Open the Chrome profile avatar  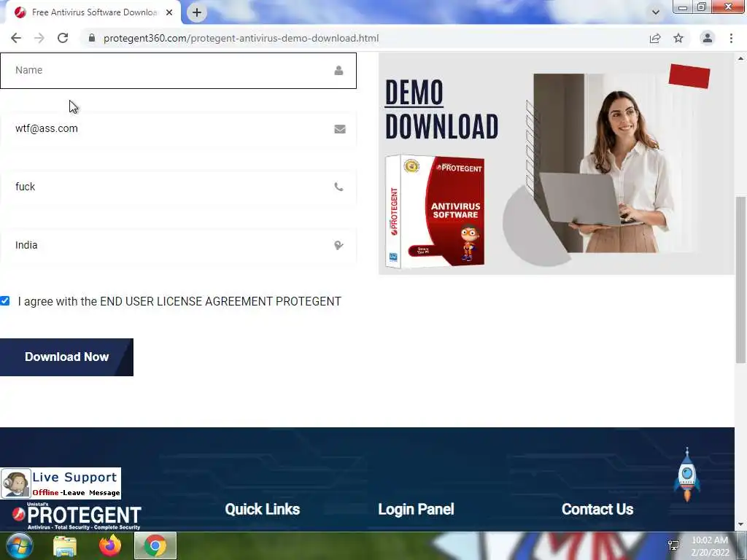(x=708, y=38)
